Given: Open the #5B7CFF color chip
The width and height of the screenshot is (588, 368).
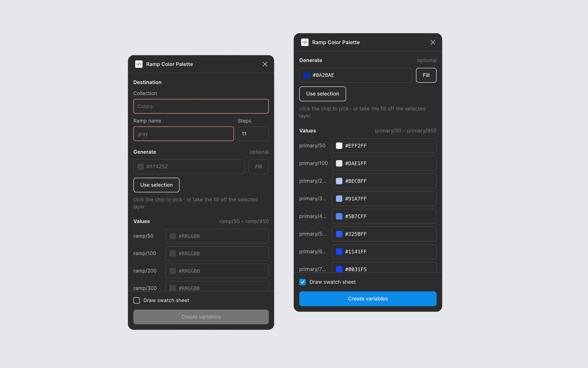Looking at the screenshot, I should click(339, 216).
